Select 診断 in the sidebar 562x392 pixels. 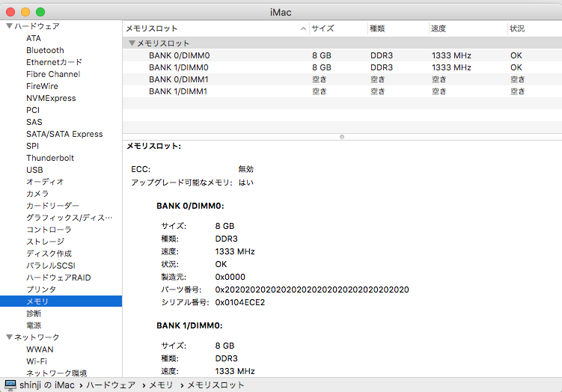tap(34, 313)
